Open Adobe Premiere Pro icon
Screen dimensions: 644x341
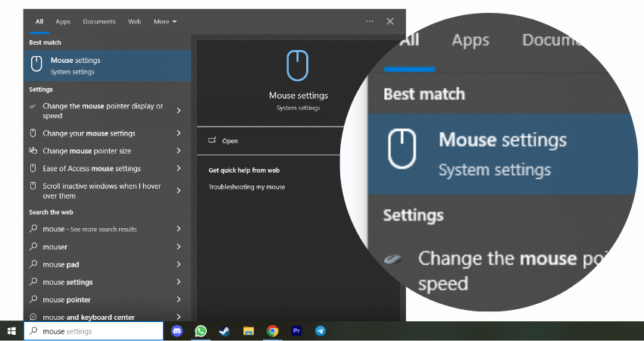click(x=296, y=331)
